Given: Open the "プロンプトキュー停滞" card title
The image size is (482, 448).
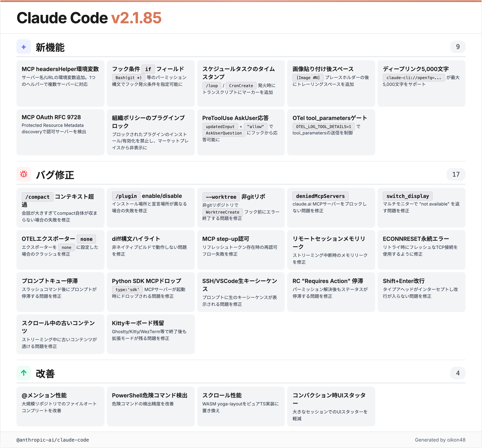Looking at the screenshot, I should (x=50, y=281).
